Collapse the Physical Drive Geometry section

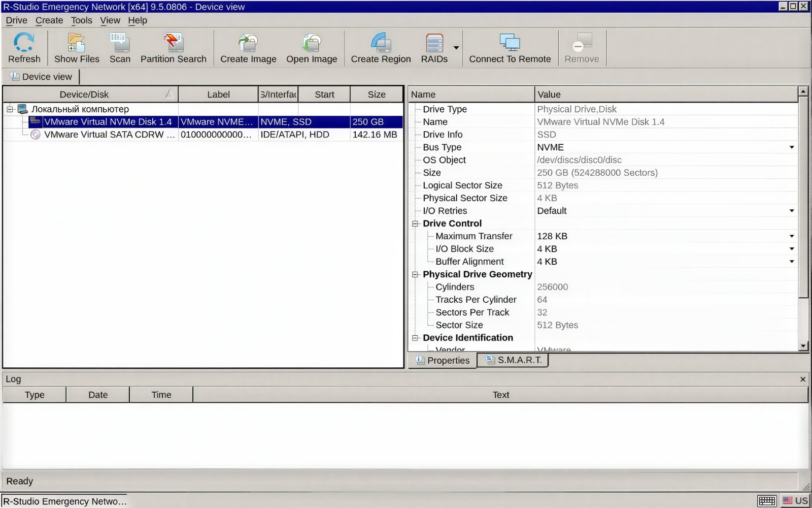click(x=415, y=274)
